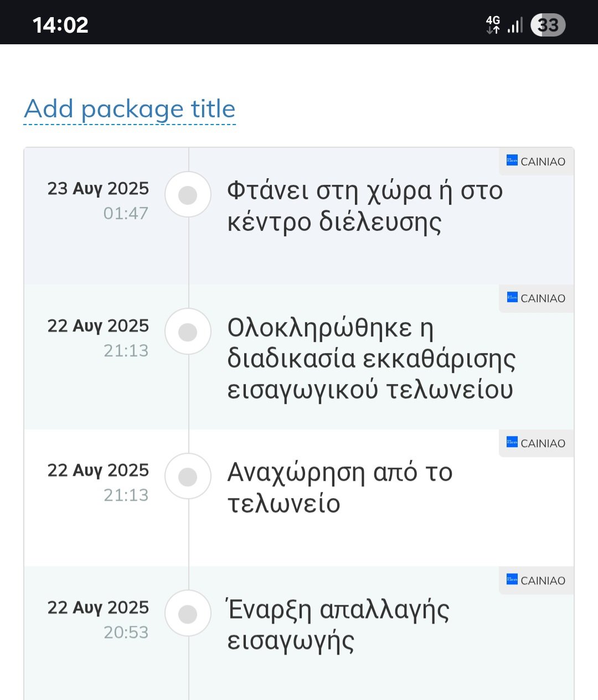Click the 23 Αυγ 2025 date label
Image resolution: width=598 pixels, height=700 pixels.
98,189
